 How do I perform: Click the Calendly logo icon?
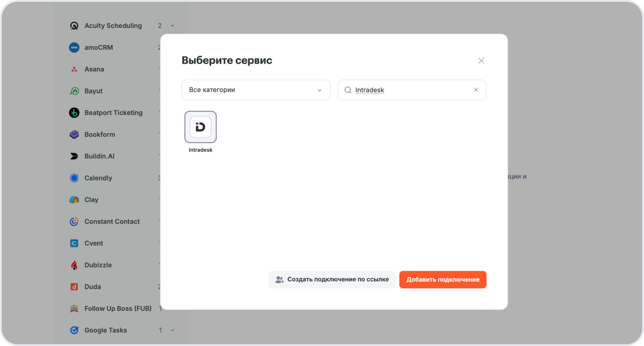coord(74,178)
